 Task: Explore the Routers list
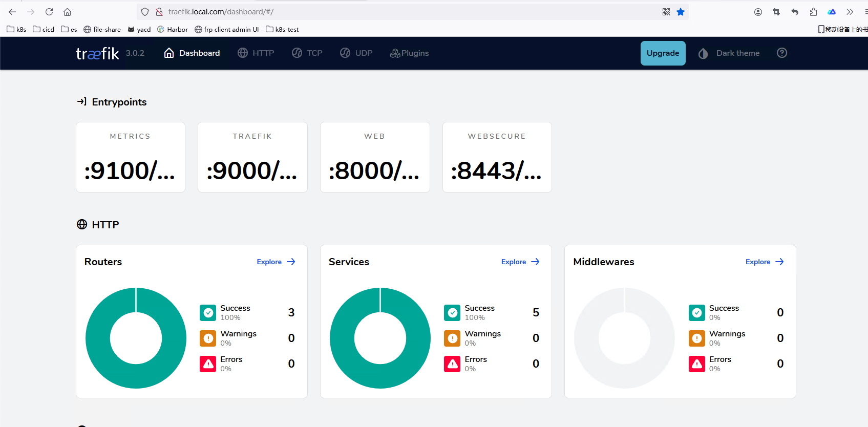click(277, 262)
